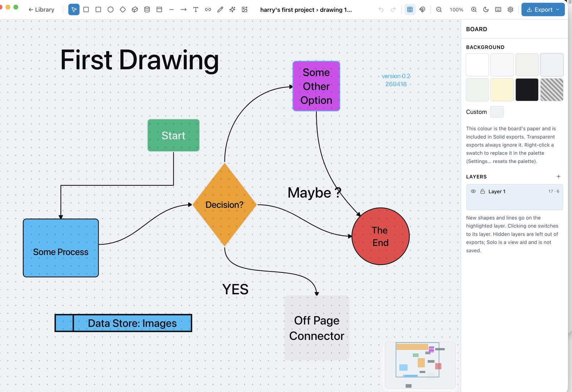Select the ellipse shape tool
Screen dimensions: 572x392
click(110, 10)
